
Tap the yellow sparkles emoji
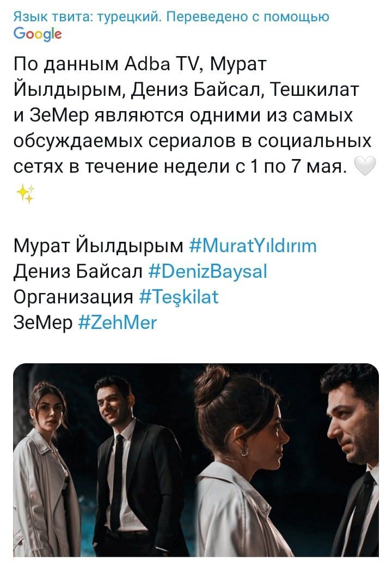pyautogui.click(x=26, y=194)
